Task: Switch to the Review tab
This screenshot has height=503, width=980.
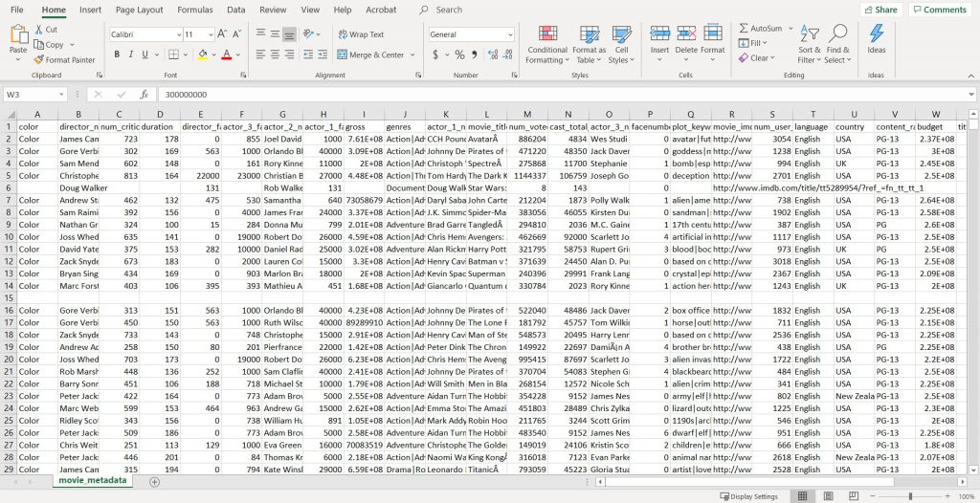Action: [273, 10]
